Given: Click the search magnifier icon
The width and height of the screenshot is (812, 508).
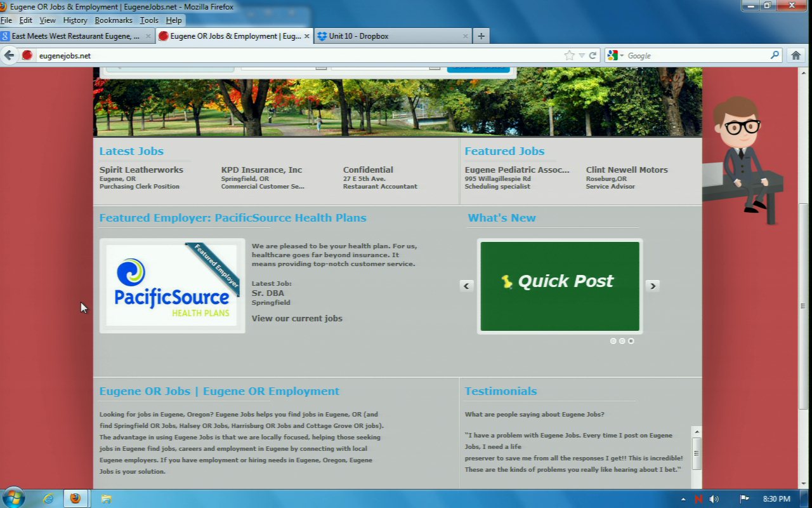Looking at the screenshot, I should [x=775, y=55].
